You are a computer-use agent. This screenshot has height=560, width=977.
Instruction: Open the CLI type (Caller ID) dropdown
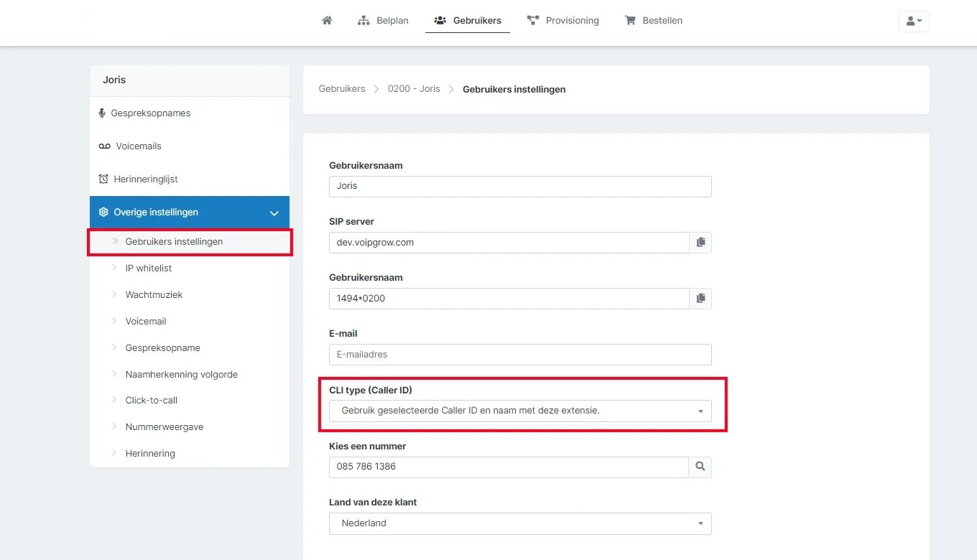[520, 411]
